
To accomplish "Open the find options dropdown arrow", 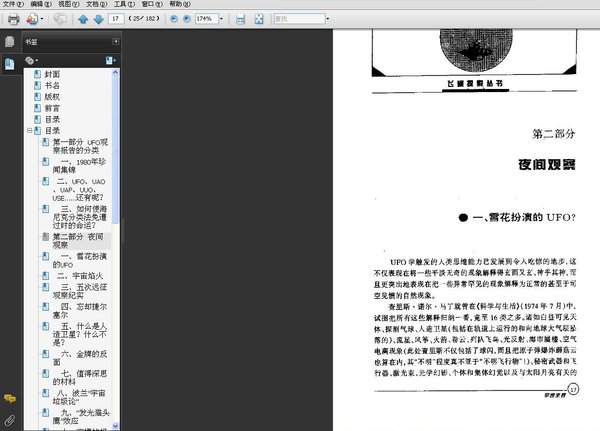I will (x=328, y=19).
